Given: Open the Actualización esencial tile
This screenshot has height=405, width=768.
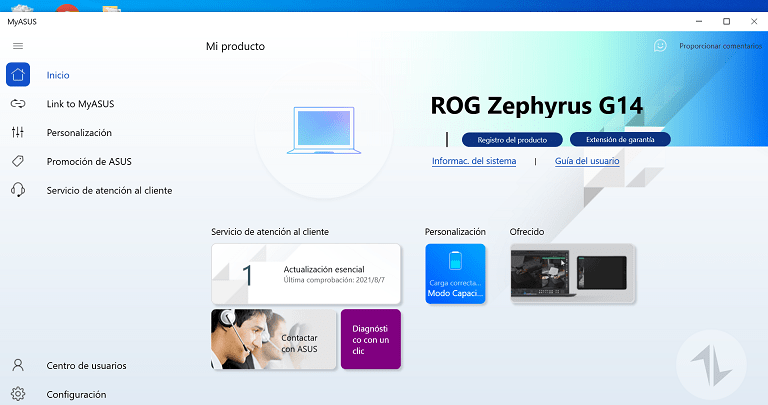Looking at the screenshot, I should tap(306, 274).
